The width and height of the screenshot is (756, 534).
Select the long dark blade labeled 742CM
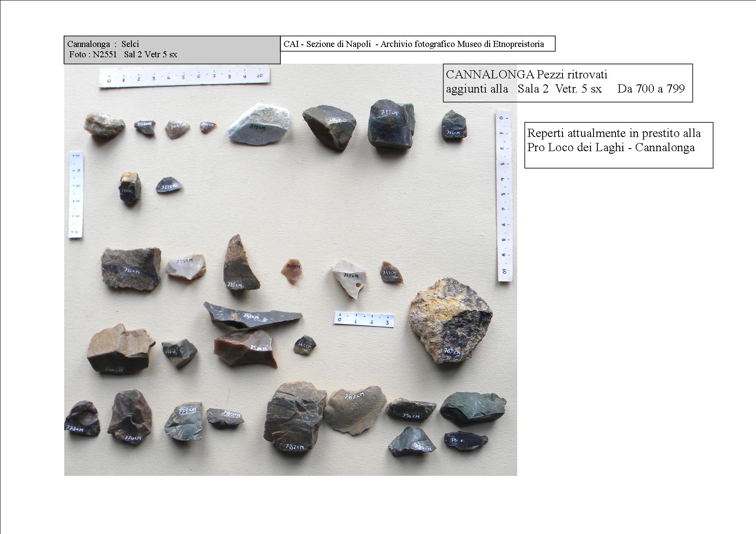coord(253,316)
